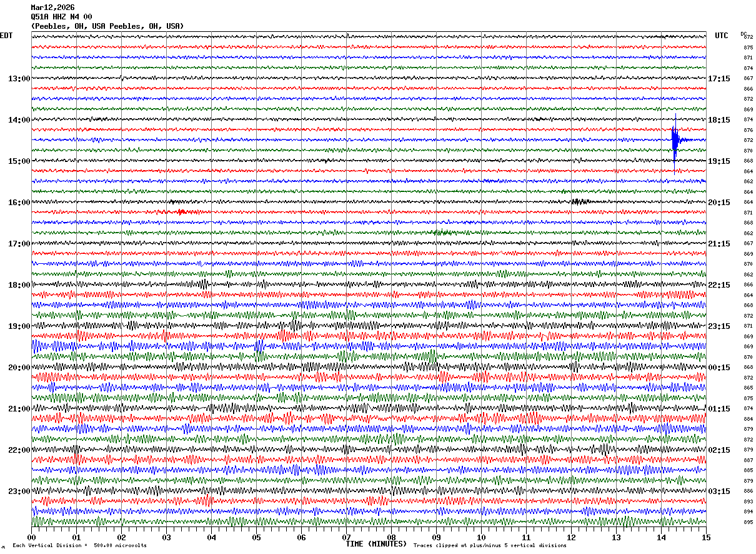This screenshot has width=756, height=554.
Task: Click minute tick label '02' on time axis
Action: click(122, 538)
